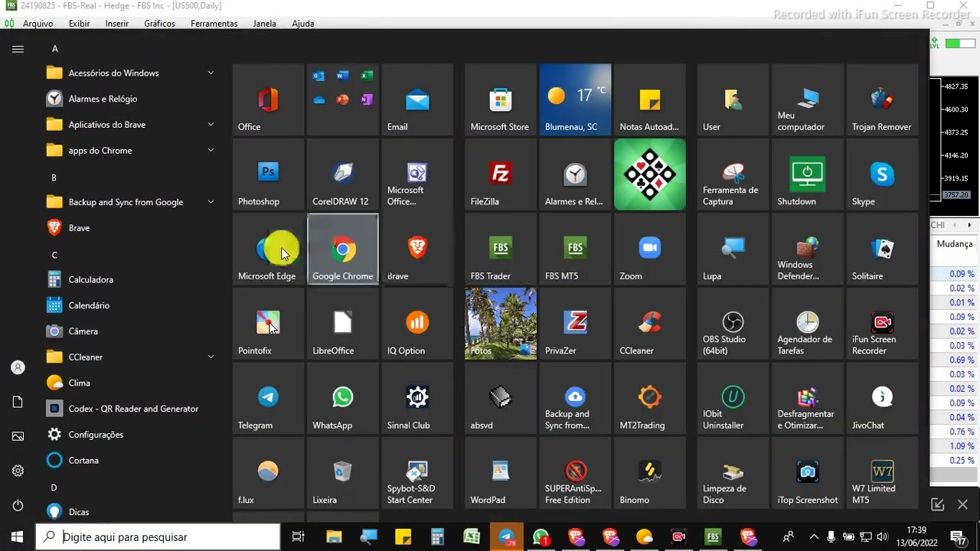Screen dimensions: 980x551
Task: Open the IObit Uninstaller tile
Action: (x=733, y=398)
